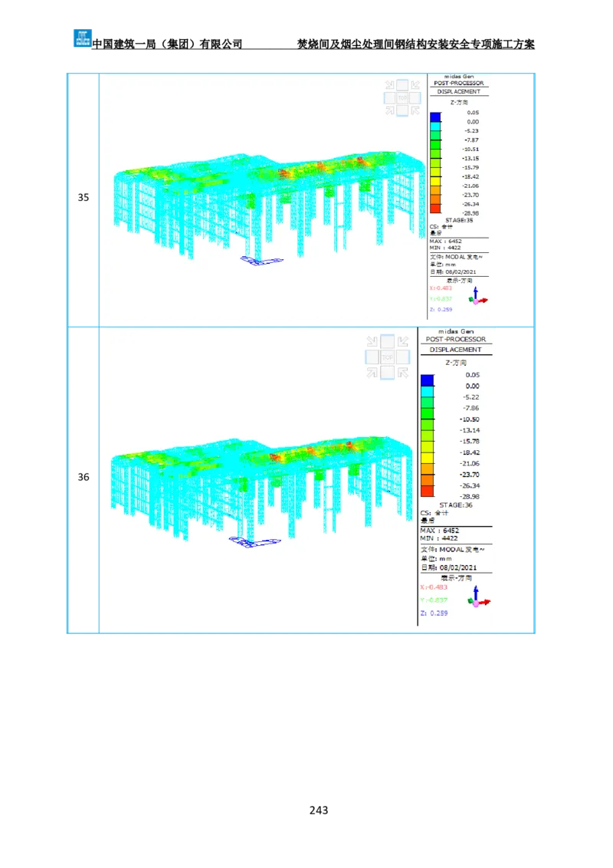This screenshot has width=613, height=868.
Task: Select red -28.98 swatch in upper legend
Action: tap(435, 207)
